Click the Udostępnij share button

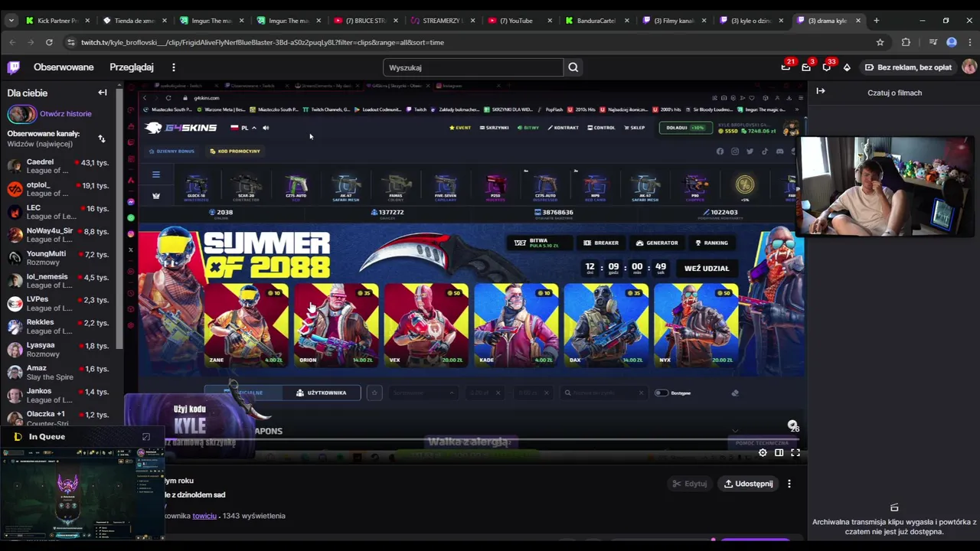click(x=748, y=484)
